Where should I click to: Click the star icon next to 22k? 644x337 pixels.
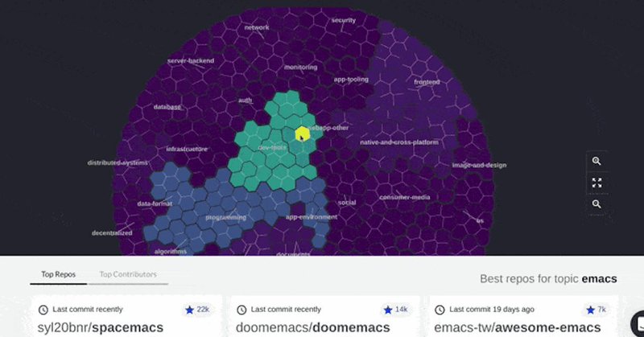(x=189, y=310)
